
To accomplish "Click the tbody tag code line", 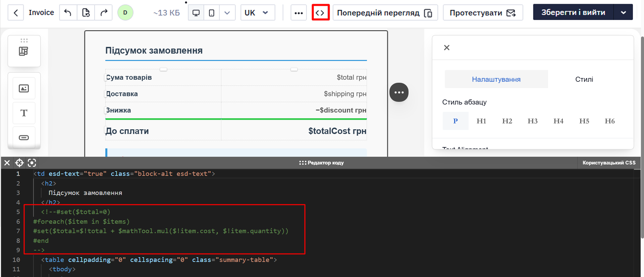I will point(62,269).
